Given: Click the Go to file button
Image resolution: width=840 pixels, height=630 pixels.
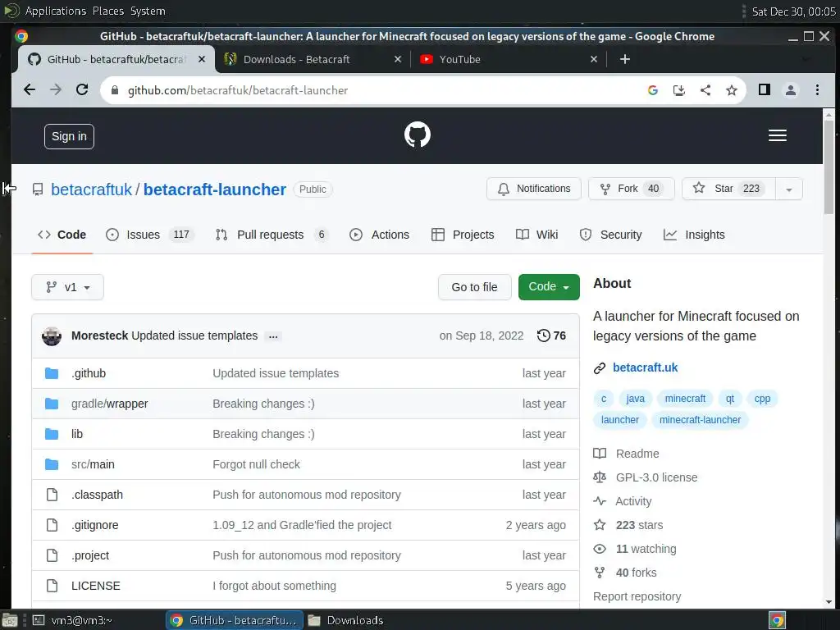Looking at the screenshot, I should point(475,287).
